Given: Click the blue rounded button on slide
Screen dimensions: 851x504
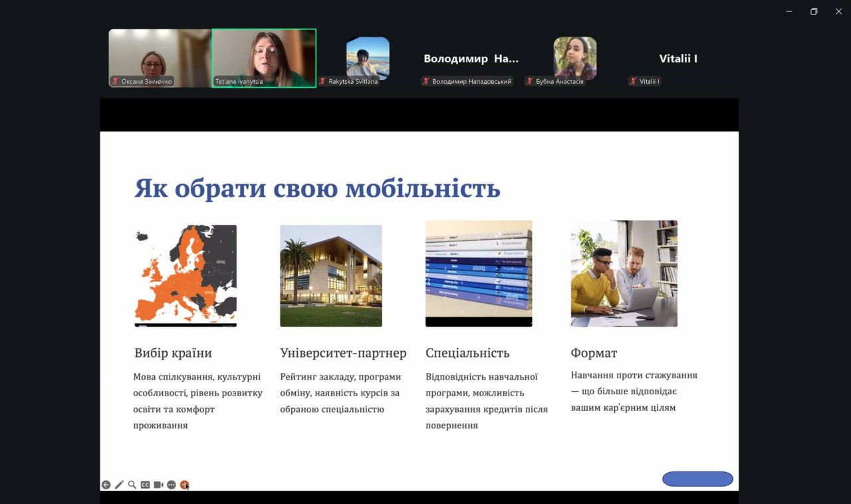Looking at the screenshot, I should pos(697,479).
